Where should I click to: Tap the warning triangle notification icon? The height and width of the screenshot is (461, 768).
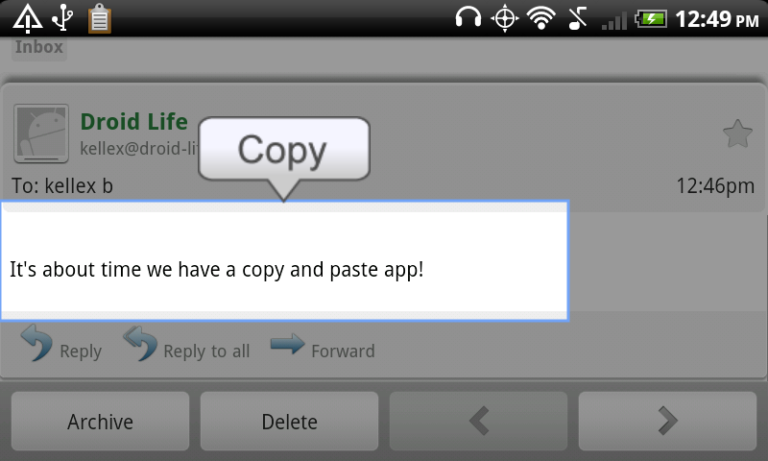27,19
